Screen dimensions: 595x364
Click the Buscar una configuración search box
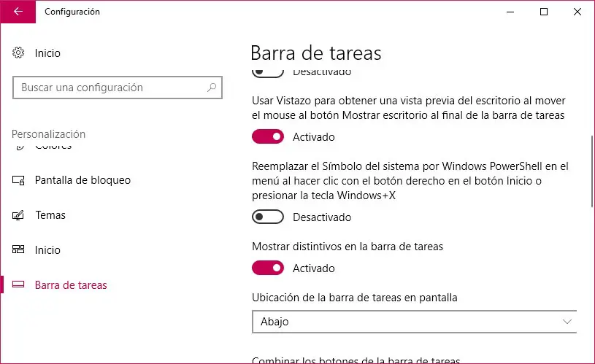pyautogui.click(x=110, y=88)
